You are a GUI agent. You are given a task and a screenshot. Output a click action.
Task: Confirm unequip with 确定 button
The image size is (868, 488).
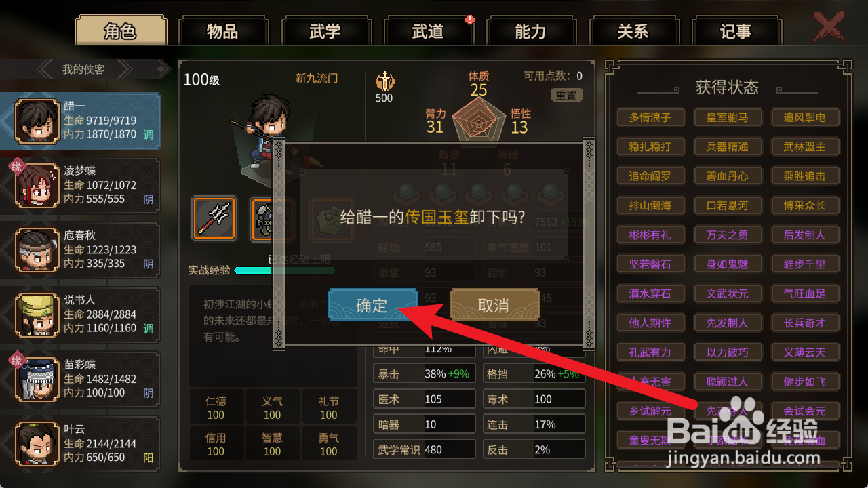coord(372,305)
